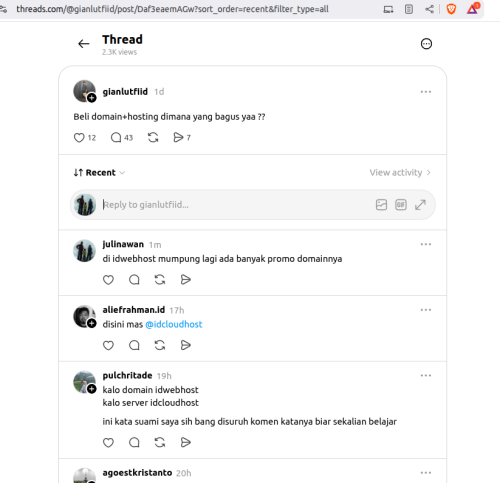This screenshot has height=483, width=500.
Task: Open more options for julinawan's reply
Action: [426, 244]
